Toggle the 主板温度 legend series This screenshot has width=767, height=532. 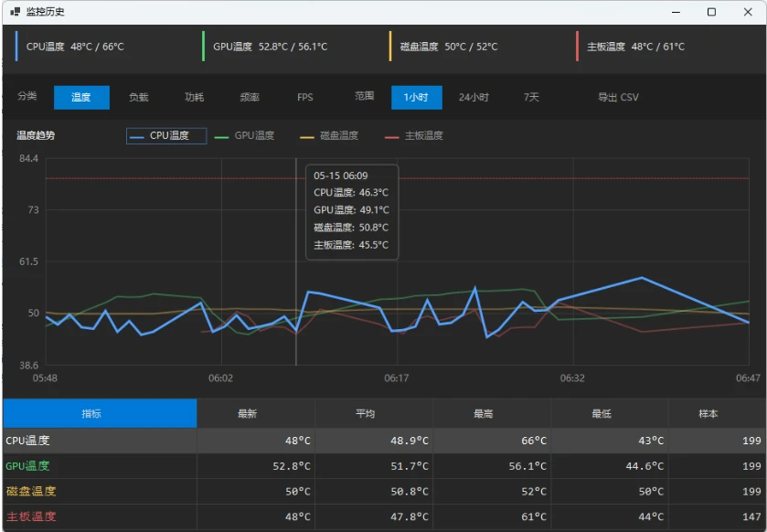pyautogui.click(x=414, y=136)
